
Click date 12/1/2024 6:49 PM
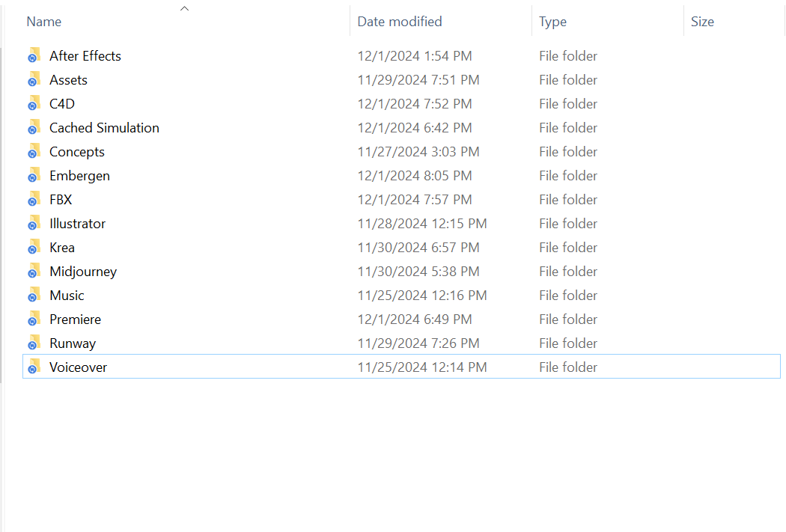click(415, 319)
